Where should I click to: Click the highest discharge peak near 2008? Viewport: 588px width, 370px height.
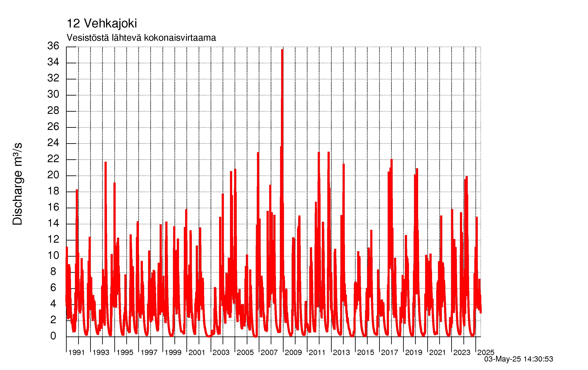pos(282,50)
